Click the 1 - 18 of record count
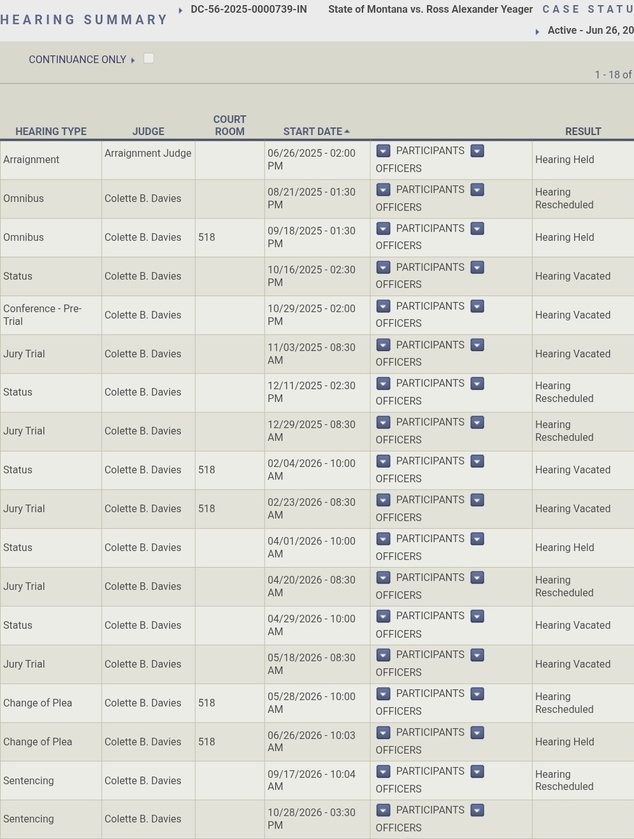 click(614, 75)
